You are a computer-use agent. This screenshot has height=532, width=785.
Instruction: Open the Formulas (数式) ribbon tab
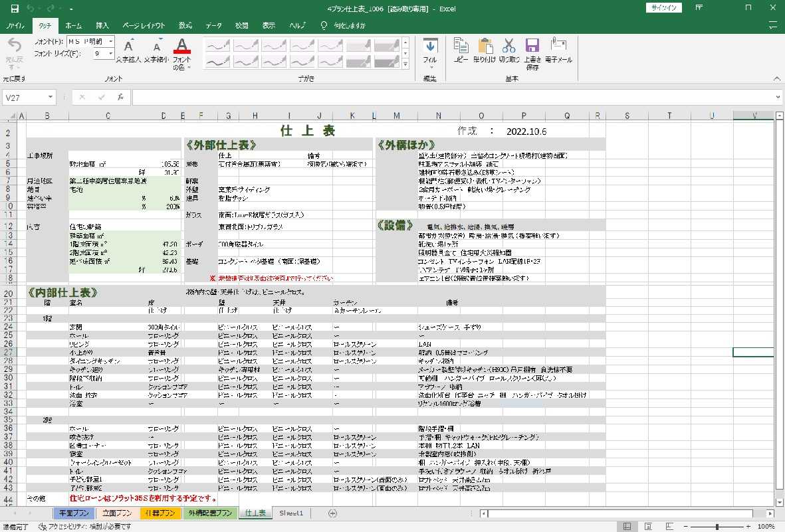click(x=185, y=25)
